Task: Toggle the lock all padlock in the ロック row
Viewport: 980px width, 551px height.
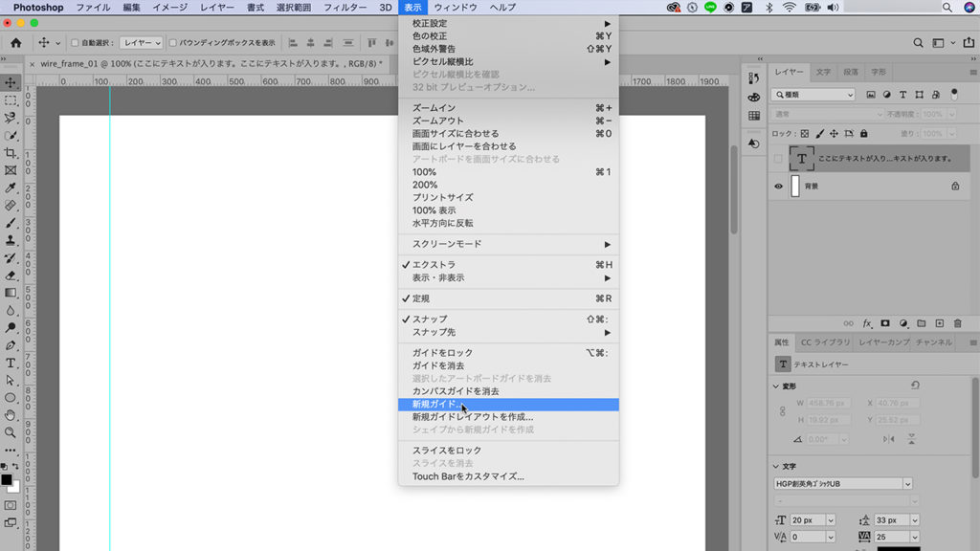Action: 864,134
